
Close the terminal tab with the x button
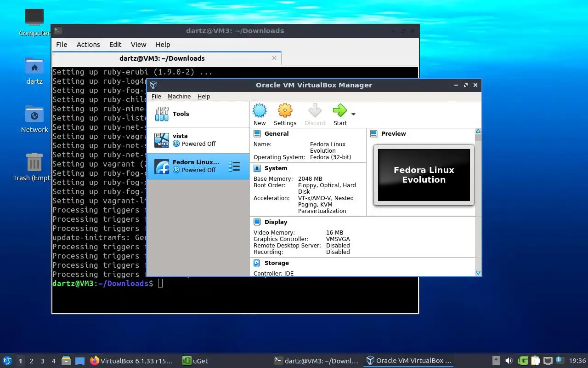coord(274,58)
